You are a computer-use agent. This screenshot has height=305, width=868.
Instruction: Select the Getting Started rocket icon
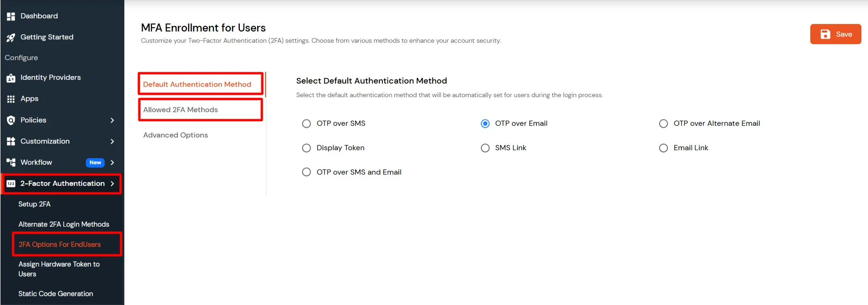coord(11,37)
